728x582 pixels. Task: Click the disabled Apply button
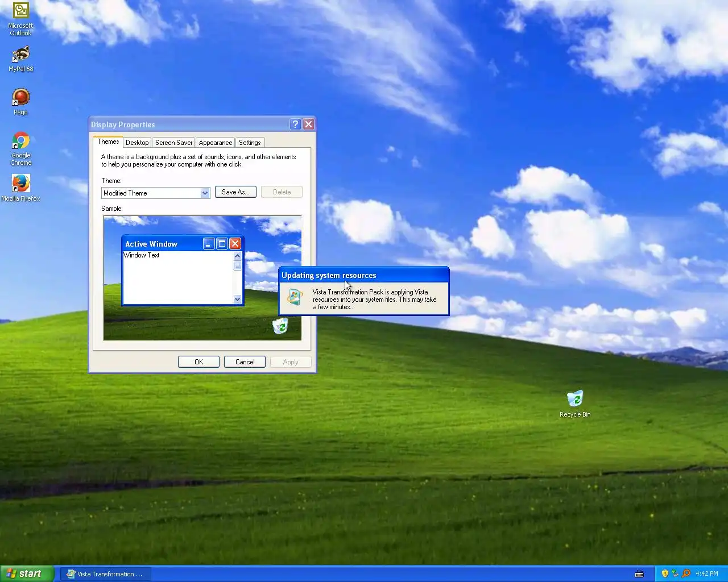(291, 362)
